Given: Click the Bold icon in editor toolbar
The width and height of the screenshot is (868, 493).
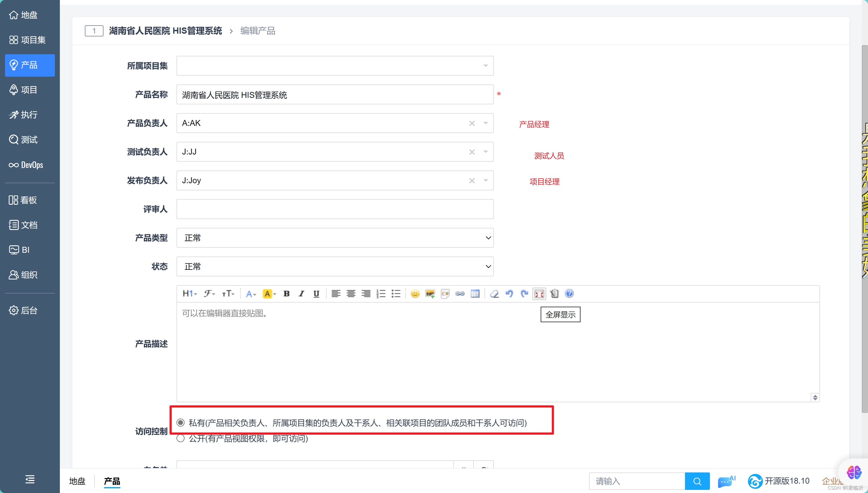Looking at the screenshot, I should tap(286, 294).
